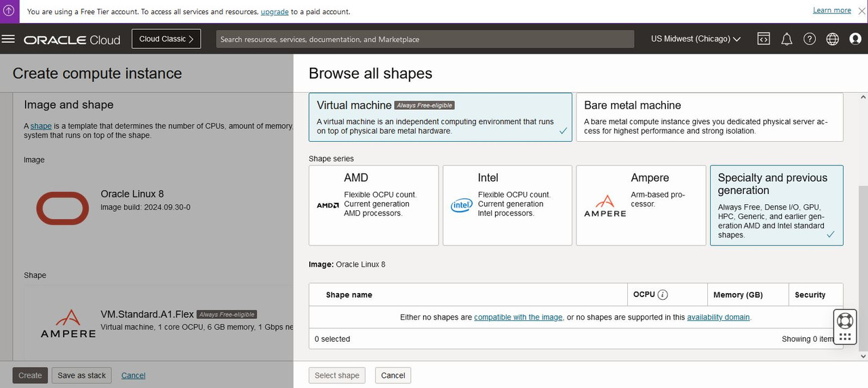Click the grid dots below support icon
The image size is (868, 388).
(844, 336)
